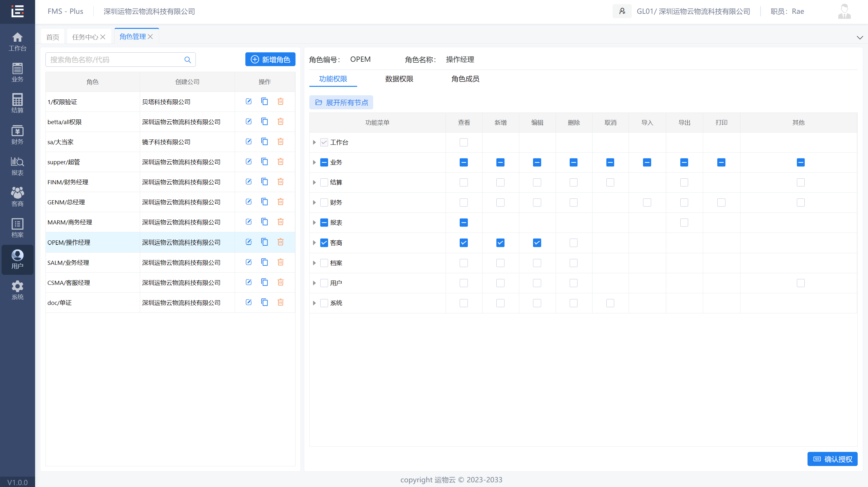Switch to the 任务中心 tab
This screenshot has width=868, height=487.
[85, 37]
